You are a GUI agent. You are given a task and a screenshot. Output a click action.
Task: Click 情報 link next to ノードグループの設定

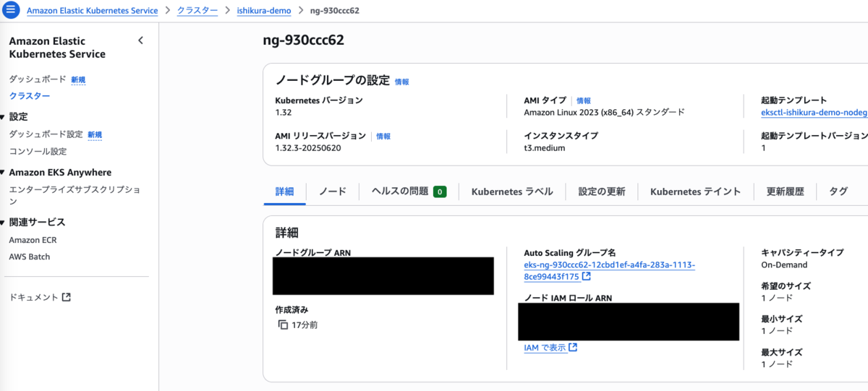tap(401, 82)
